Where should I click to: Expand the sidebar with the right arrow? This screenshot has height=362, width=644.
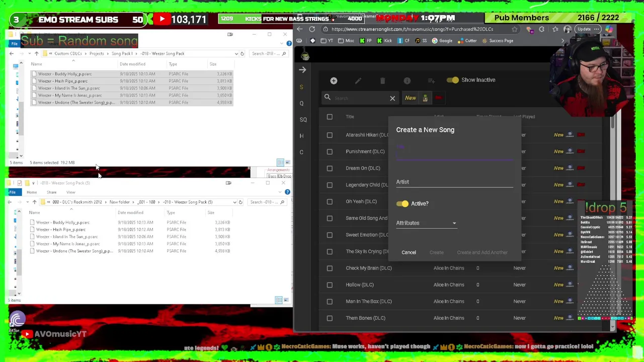[302, 70]
